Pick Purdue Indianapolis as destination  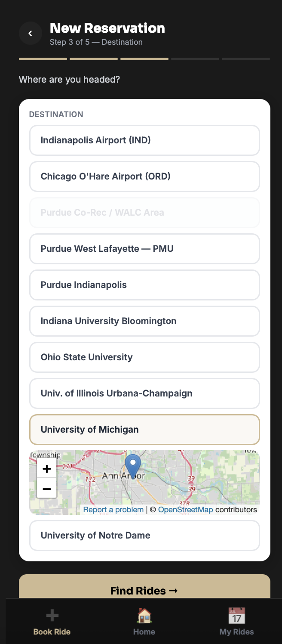coord(144,285)
